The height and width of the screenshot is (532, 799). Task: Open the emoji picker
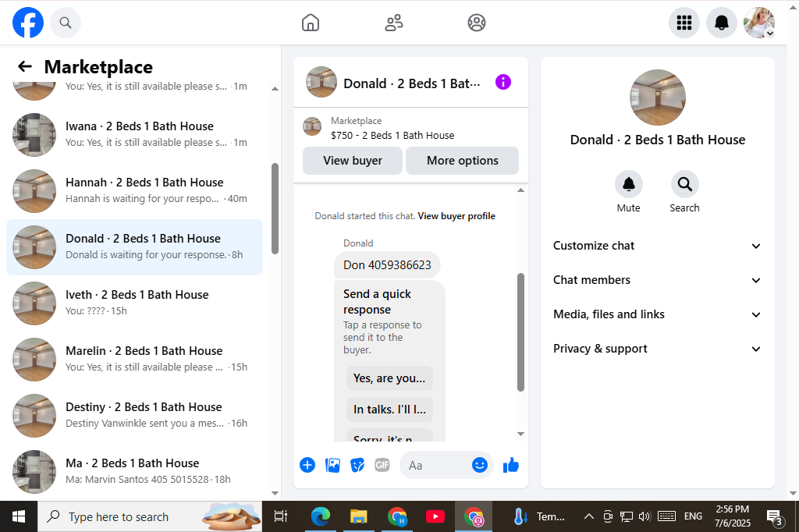pyautogui.click(x=480, y=465)
